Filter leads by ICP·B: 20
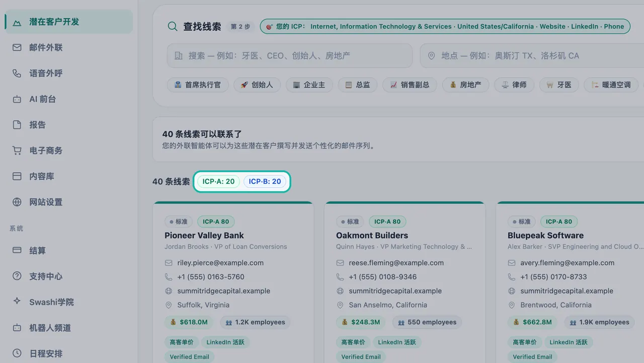 [265, 181]
